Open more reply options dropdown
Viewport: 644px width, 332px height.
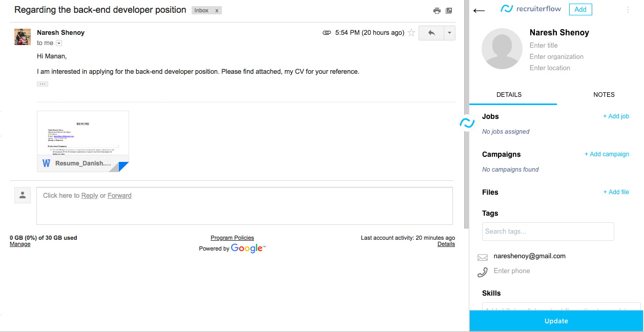click(449, 33)
